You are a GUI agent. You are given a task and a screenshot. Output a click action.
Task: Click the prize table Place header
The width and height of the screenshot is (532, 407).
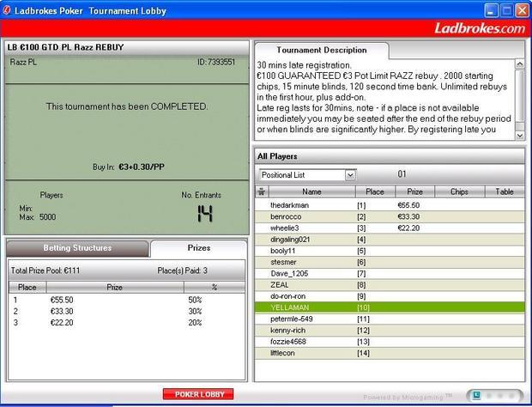27,288
